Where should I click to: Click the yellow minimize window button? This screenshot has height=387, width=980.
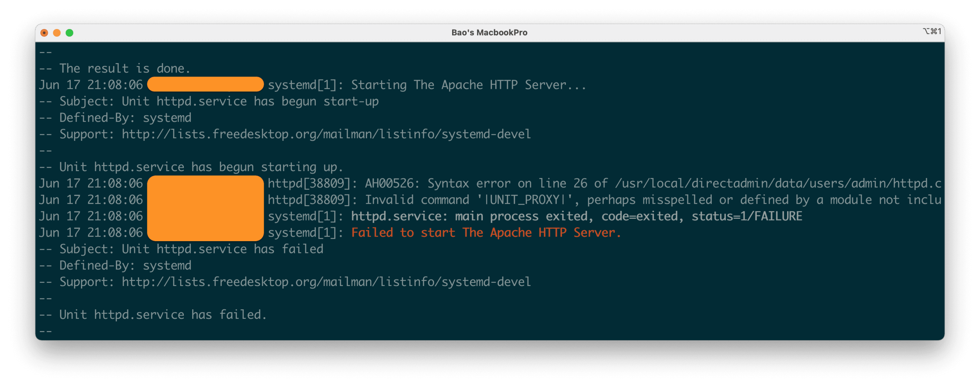coord(56,33)
